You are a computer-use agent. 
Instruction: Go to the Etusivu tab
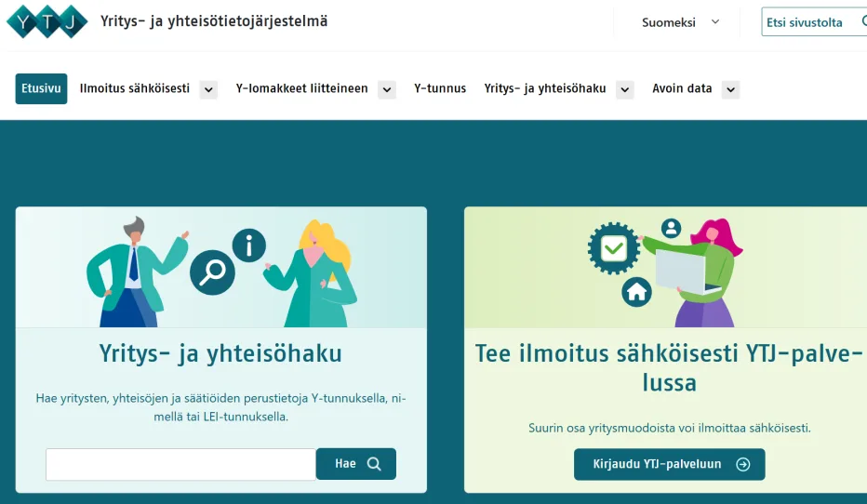click(x=41, y=89)
